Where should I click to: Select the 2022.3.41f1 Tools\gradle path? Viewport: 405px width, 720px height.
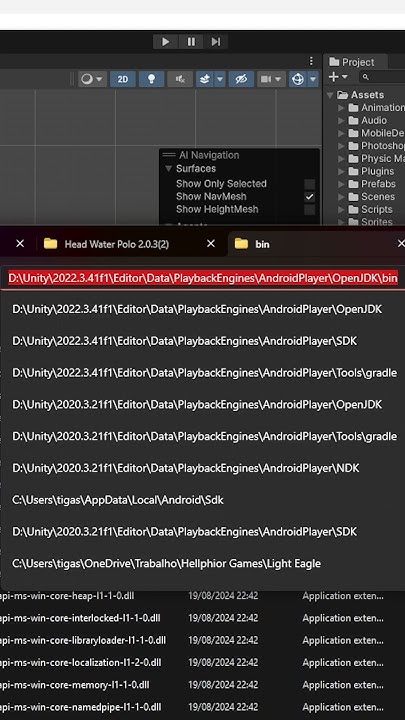(204, 373)
